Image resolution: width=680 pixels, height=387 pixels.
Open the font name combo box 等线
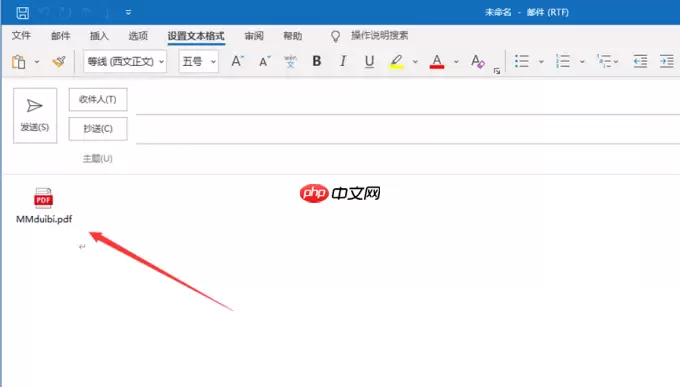point(125,62)
